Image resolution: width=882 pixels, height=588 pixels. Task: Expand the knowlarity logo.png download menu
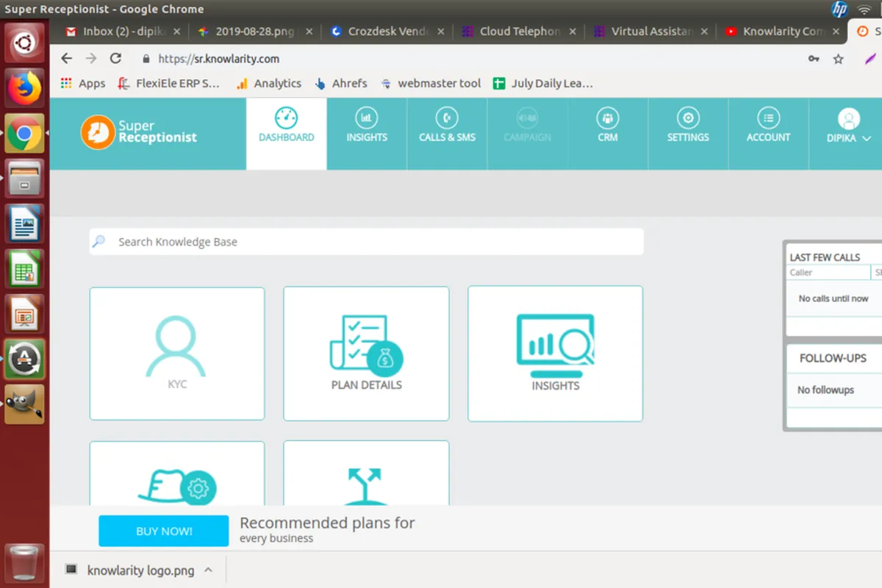[x=208, y=570]
